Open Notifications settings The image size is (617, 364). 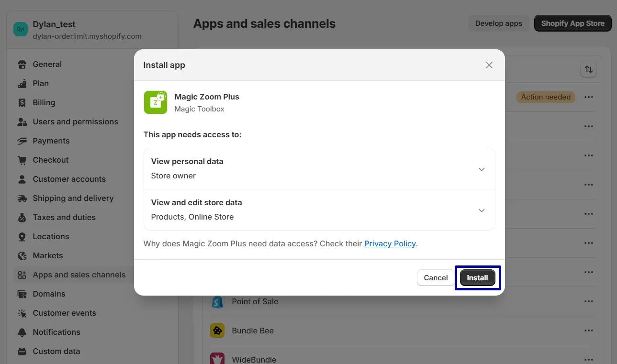pos(56,332)
